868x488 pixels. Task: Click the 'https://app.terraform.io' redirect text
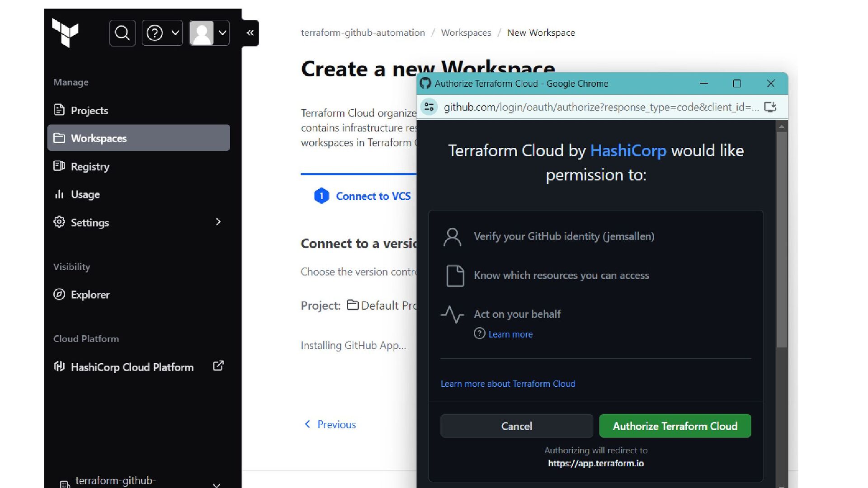(x=596, y=463)
